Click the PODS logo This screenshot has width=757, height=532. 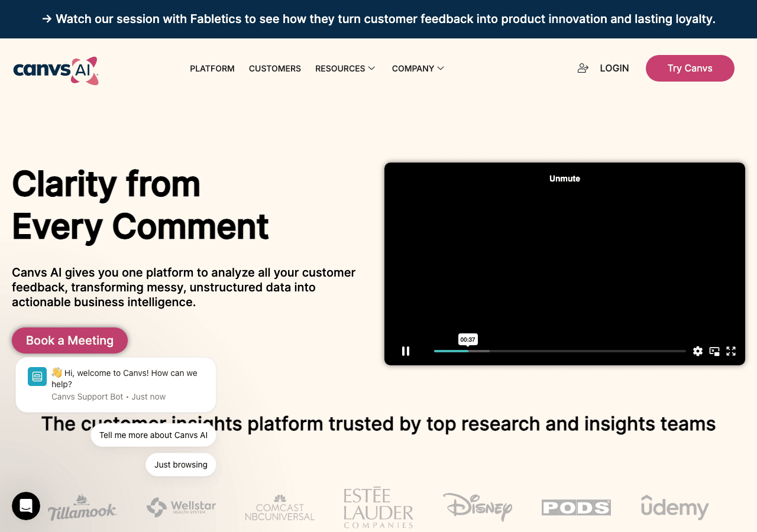[576, 507]
